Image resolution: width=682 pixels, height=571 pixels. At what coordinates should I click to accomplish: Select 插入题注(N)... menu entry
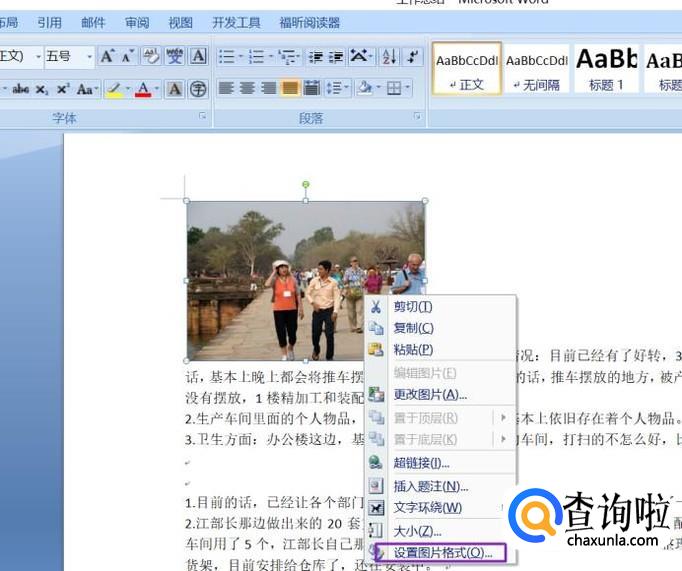point(440,486)
